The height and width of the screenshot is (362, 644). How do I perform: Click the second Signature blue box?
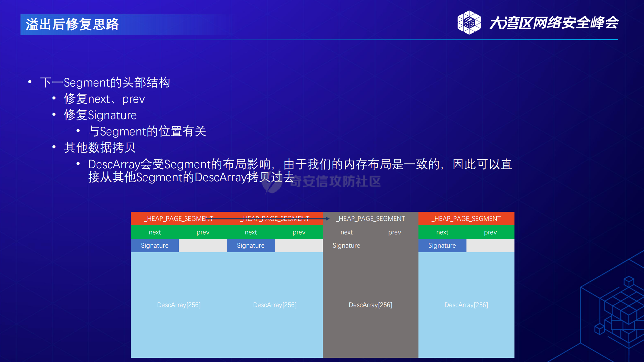pos(251,246)
